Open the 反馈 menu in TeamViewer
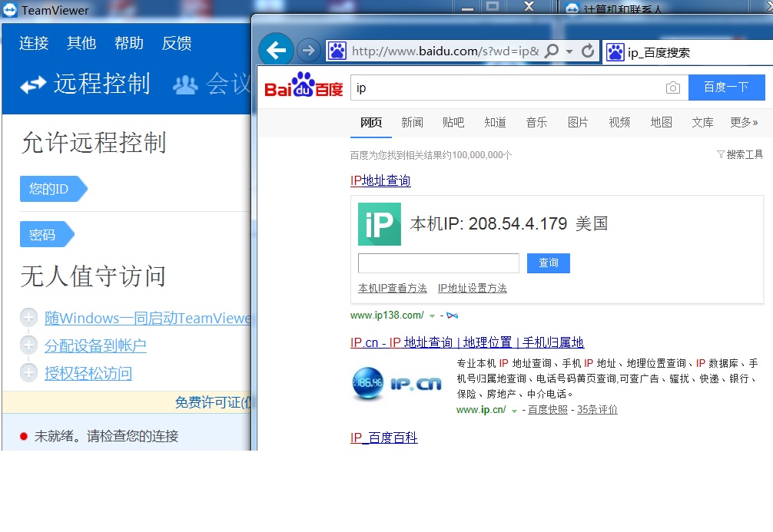Image resolution: width=773 pixels, height=532 pixels. pos(177,43)
